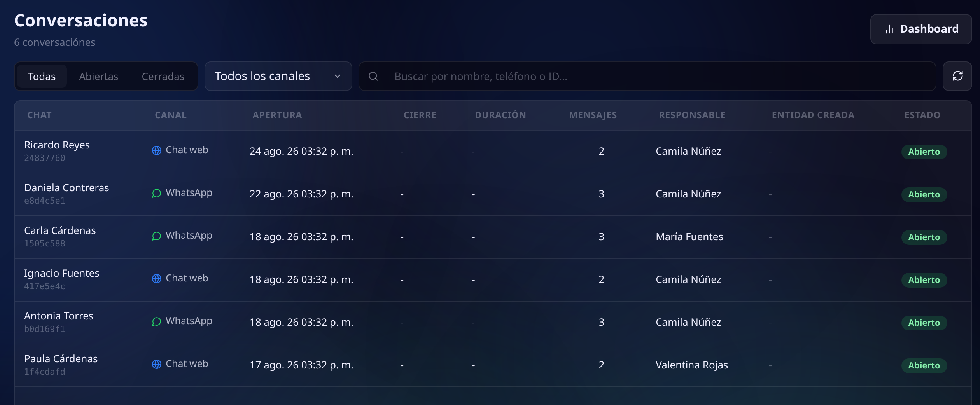This screenshot has height=405, width=980.
Task: Click the Abierto badge for Antonia Torres
Action: [x=924, y=323]
